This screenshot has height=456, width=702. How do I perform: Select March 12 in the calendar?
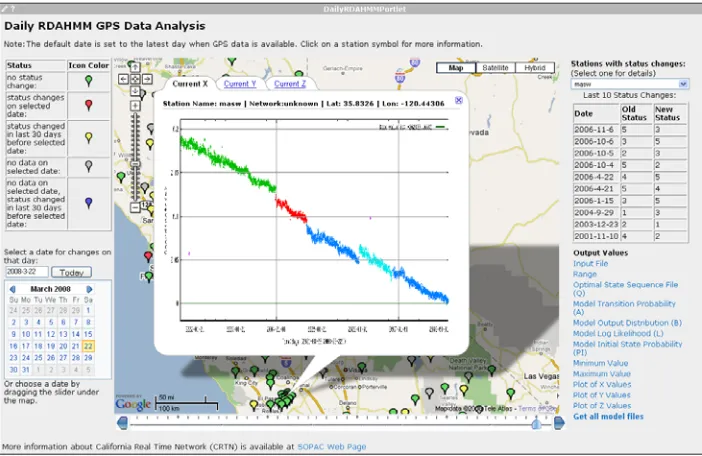(51, 334)
